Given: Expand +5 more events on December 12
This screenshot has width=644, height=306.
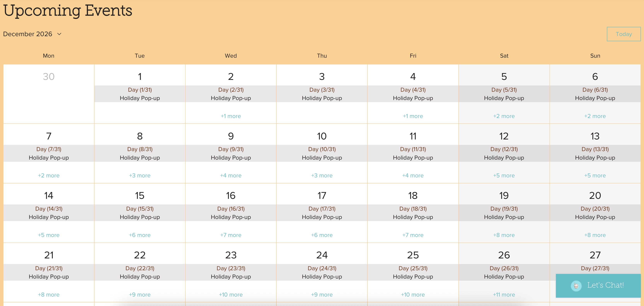Looking at the screenshot, I should 504,175.
